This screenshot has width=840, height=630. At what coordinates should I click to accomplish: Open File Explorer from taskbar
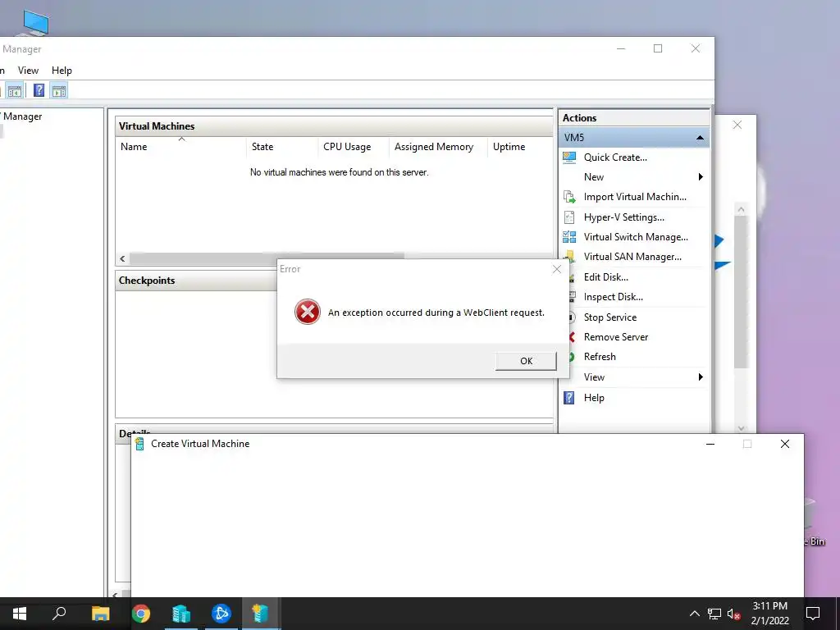(100, 614)
